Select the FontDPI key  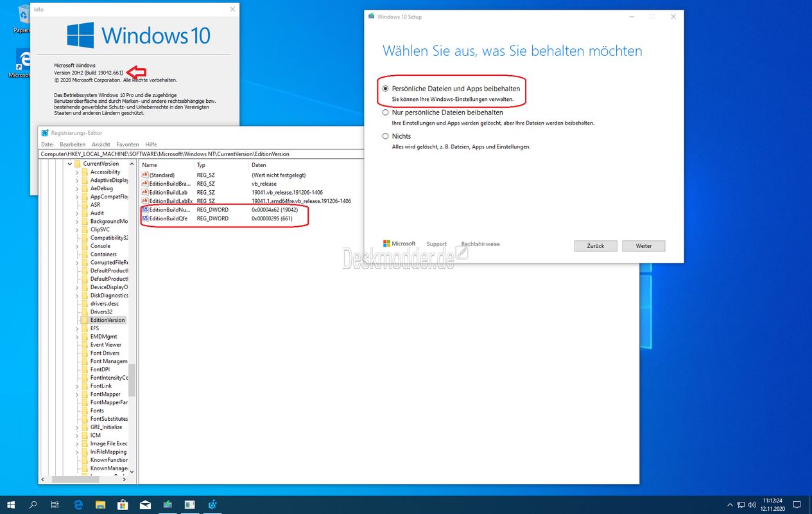(x=100, y=369)
